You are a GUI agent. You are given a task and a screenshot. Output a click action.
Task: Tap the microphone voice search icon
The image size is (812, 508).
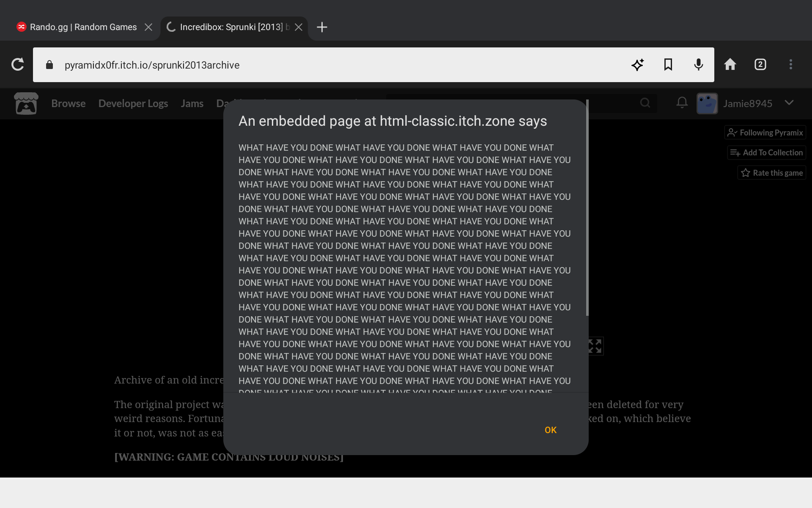click(698, 65)
